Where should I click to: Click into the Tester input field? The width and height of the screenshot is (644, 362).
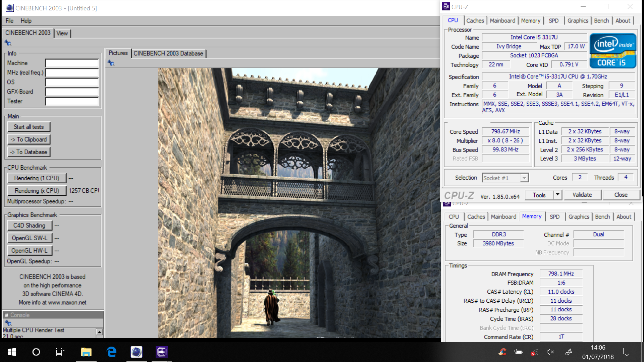72,101
